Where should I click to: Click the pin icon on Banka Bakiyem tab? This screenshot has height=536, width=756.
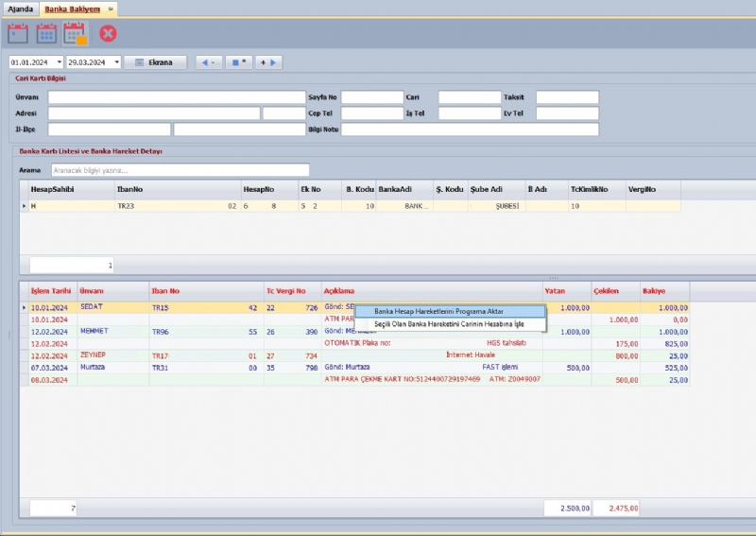coord(111,9)
